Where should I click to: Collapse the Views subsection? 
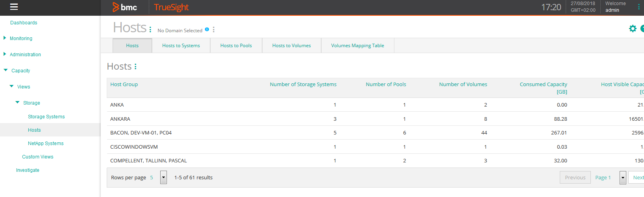pos(11,87)
